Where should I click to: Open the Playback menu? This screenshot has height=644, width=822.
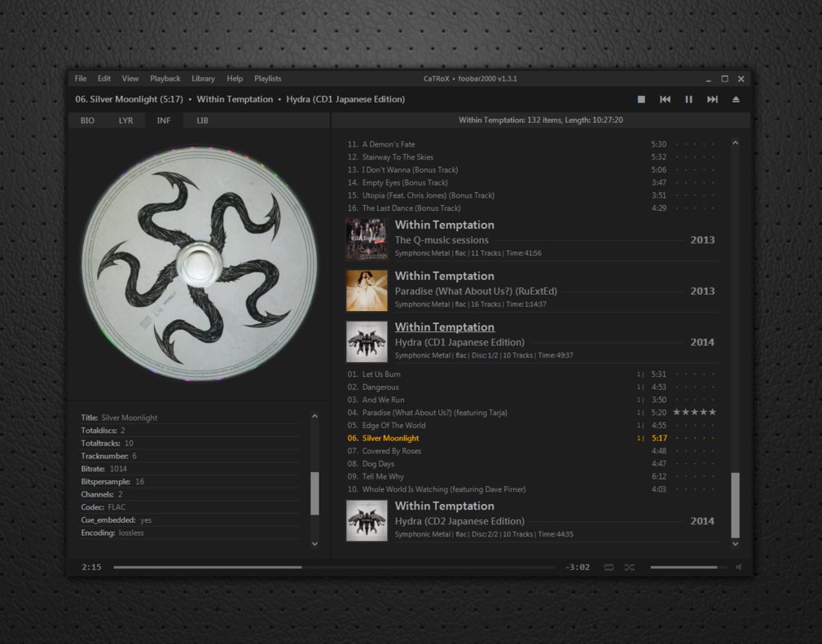click(x=165, y=79)
